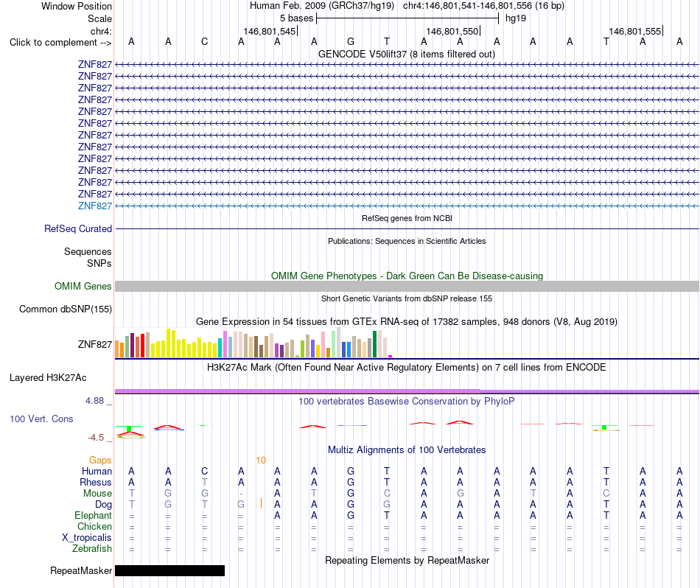Open the 'RefSeq genes from NCBI' track title

coord(407,218)
